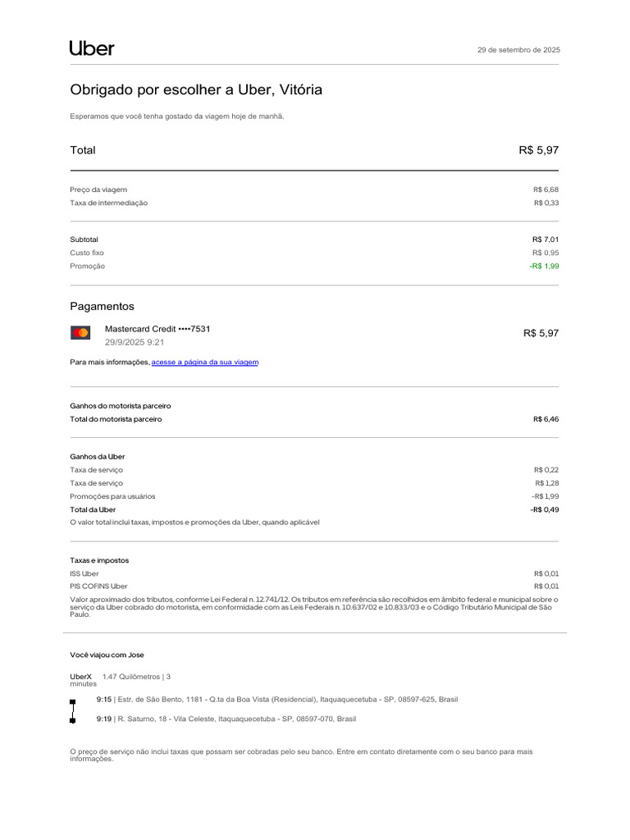Open the 'acesse a página da sua viagem' link
630x840 pixels.
click(204, 362)
